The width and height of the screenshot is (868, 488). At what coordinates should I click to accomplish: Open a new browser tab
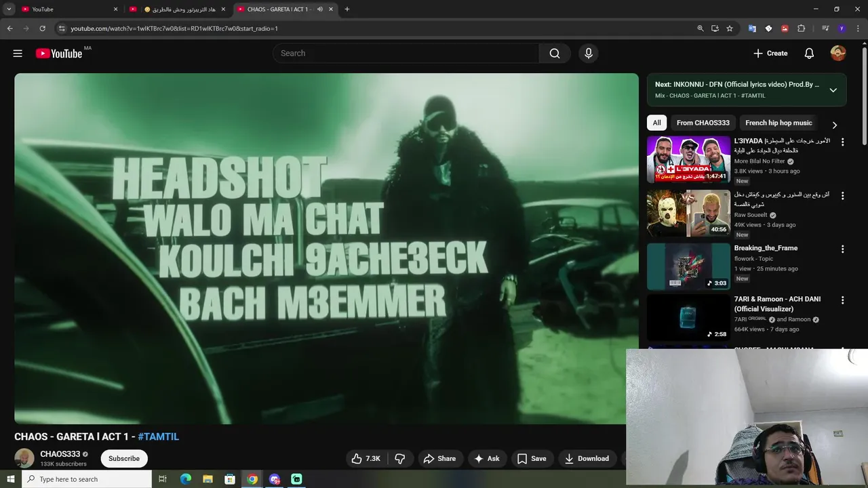347,9
